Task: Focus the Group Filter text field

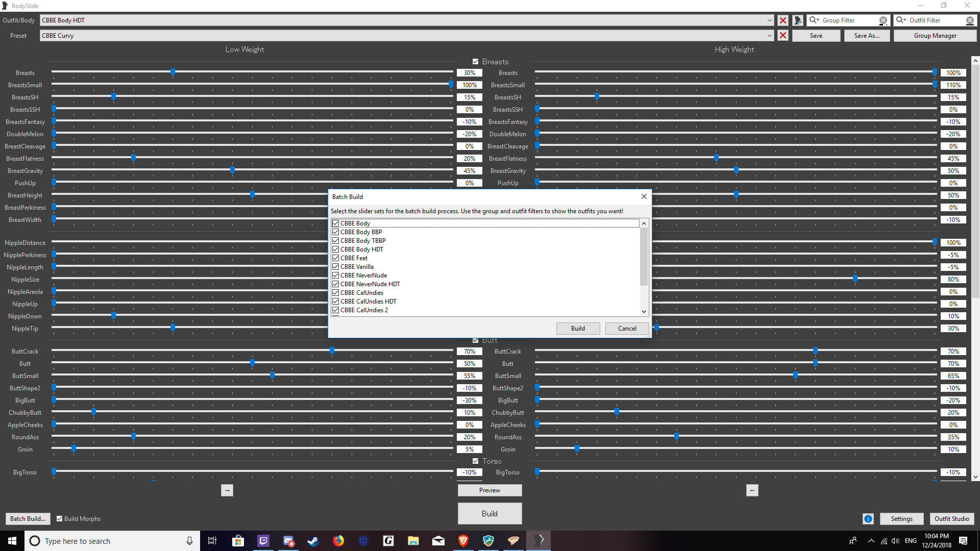Action: click(x=849, y=20)
